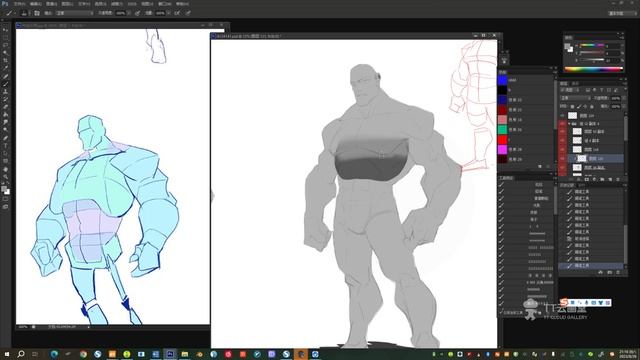Open the workspace switcher dropdown

621,13
